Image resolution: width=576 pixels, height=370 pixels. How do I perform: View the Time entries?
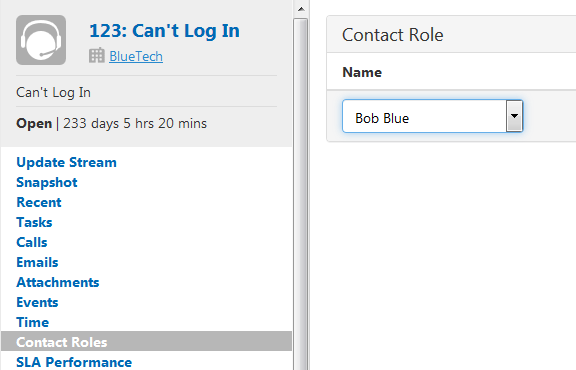pos(32,322)
